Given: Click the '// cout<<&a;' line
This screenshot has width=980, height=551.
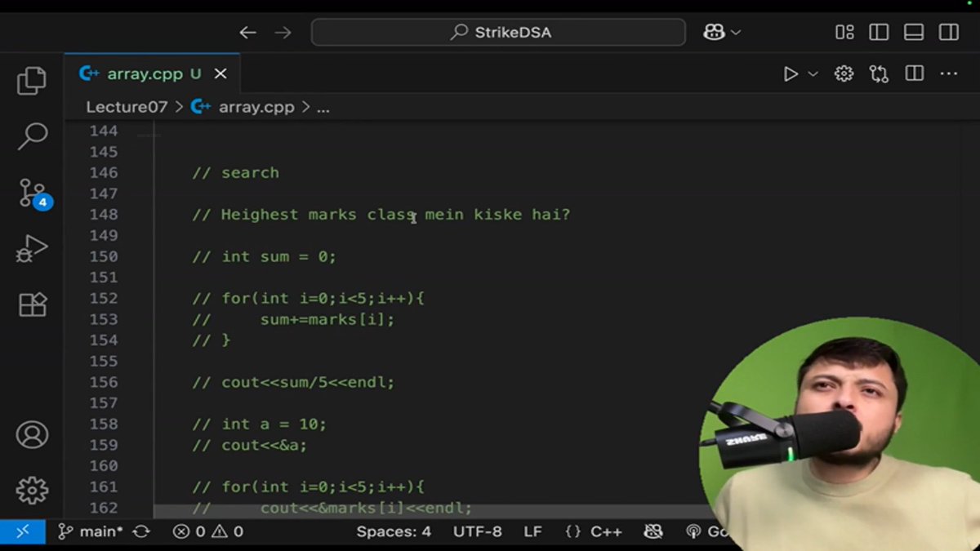Looking at the screenshot, I should tap(249, 446).
